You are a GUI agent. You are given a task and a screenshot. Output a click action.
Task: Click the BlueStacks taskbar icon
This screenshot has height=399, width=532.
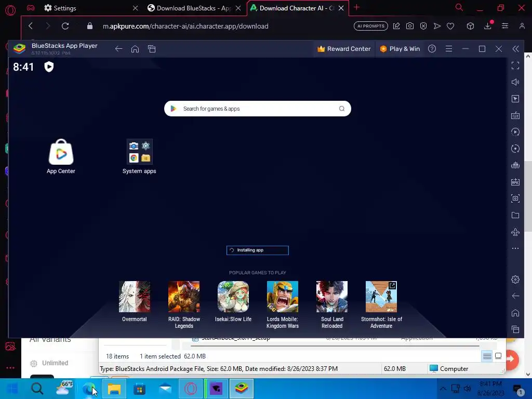(241, 389)
